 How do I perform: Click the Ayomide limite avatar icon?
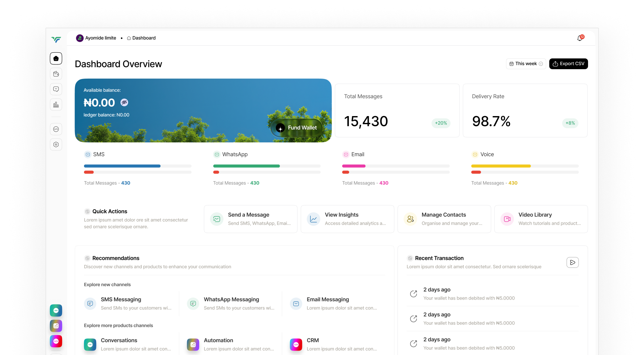click(80, 38)
